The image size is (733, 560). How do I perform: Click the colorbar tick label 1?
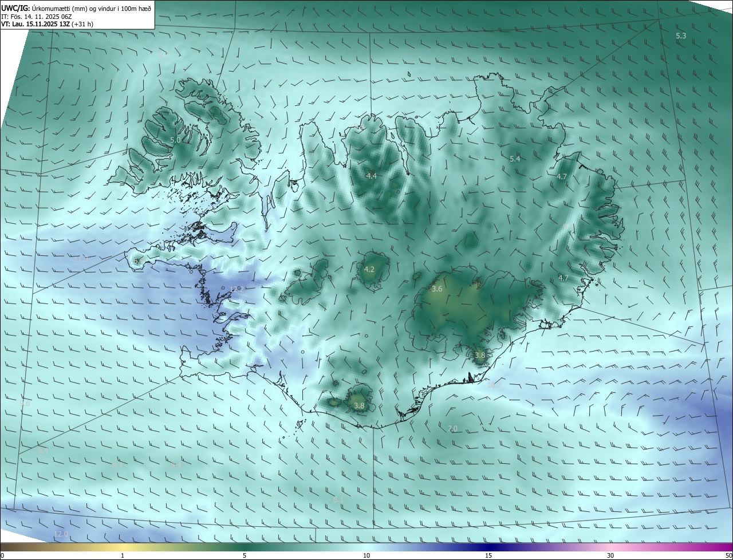pyautogui.click(x=123, y=555)
